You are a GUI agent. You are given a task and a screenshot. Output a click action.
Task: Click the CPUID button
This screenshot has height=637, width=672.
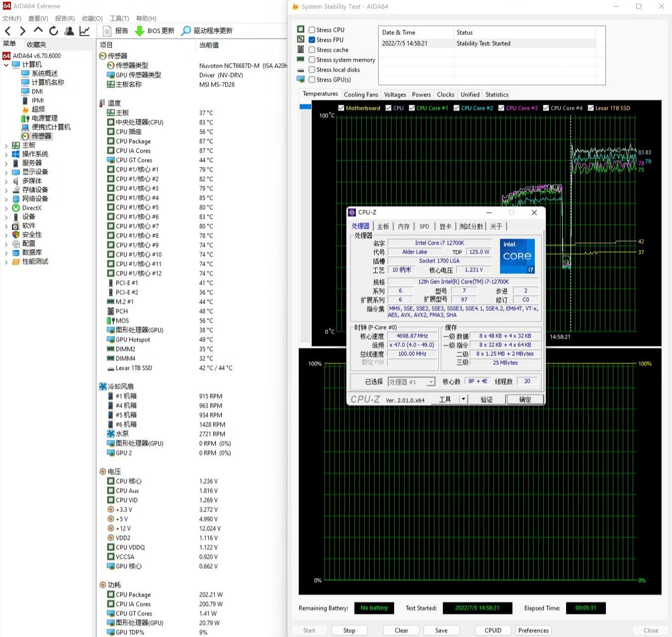click(x=493, y=630)
